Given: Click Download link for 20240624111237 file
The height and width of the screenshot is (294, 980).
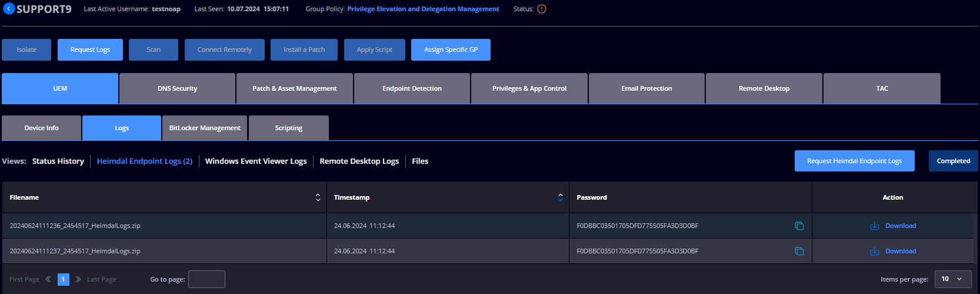Looking at the screenshot, I should [901, 251].
